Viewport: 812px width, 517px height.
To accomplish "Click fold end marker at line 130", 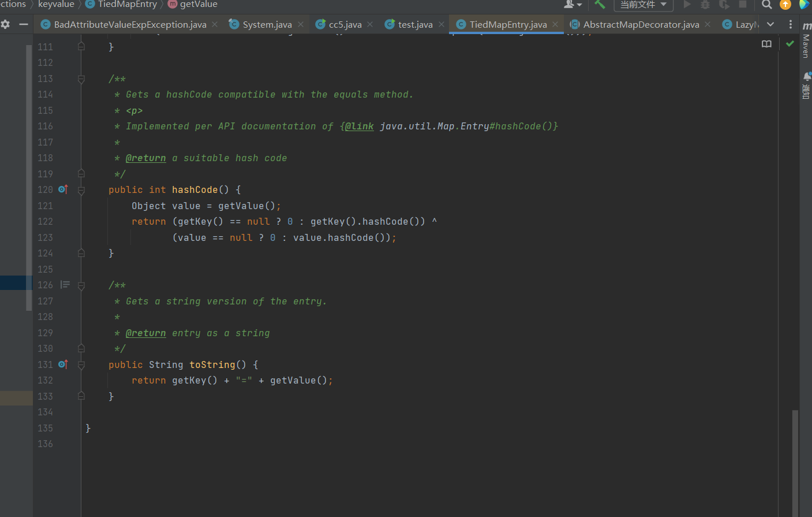I will coord(81,348).
